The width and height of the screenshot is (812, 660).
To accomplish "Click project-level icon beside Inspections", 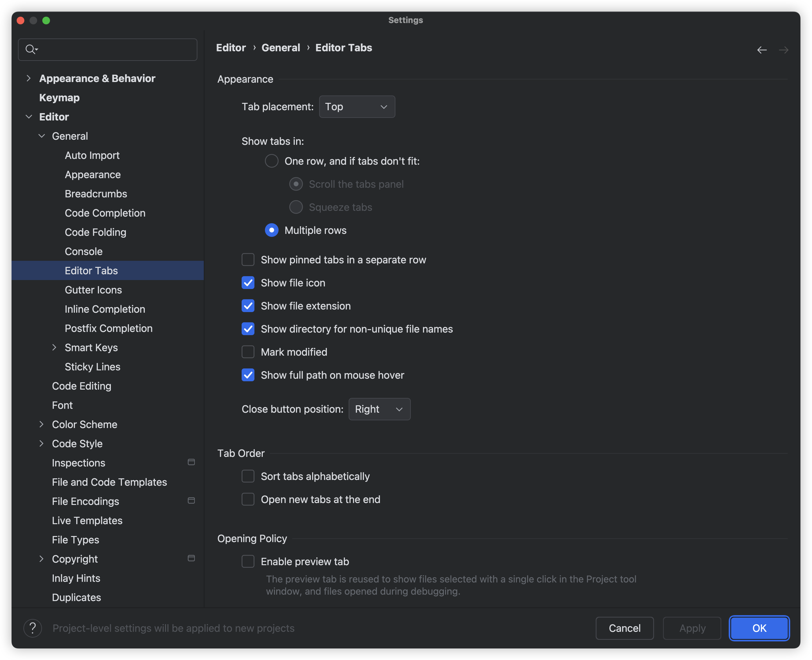I will tap(191, 462).
